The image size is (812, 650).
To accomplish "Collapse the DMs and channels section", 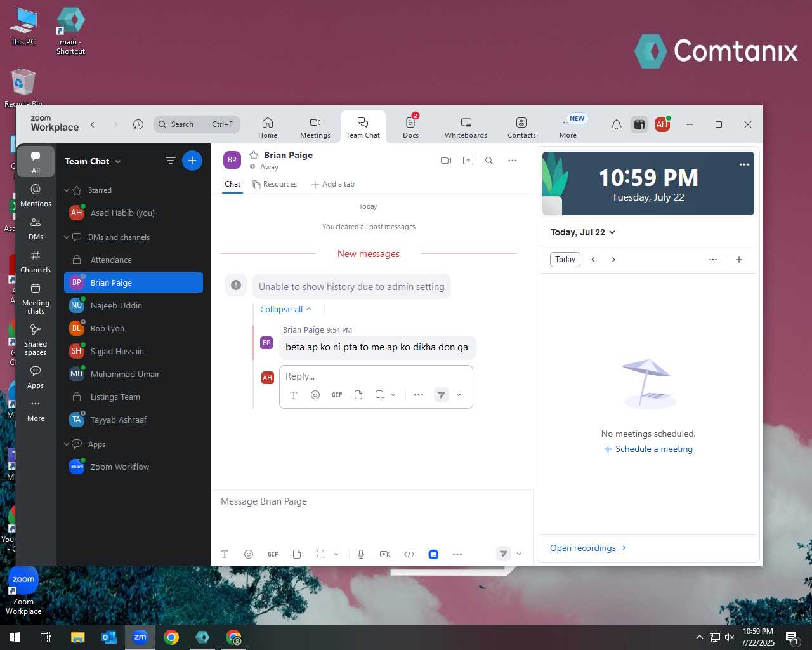I will point(67,237).
